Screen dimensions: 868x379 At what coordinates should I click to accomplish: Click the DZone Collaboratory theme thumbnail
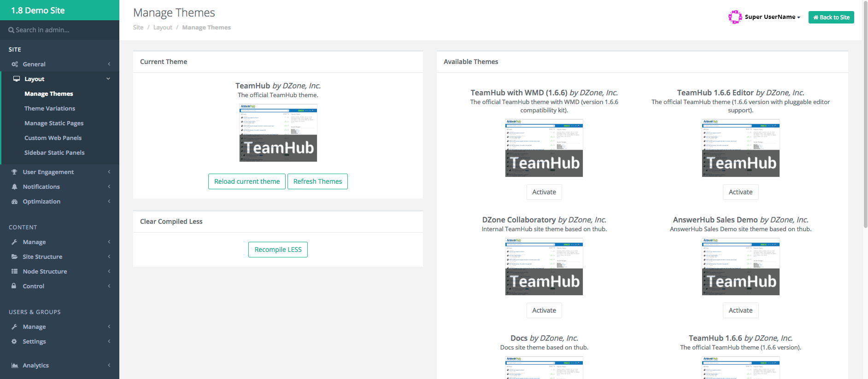pos(544,267)
